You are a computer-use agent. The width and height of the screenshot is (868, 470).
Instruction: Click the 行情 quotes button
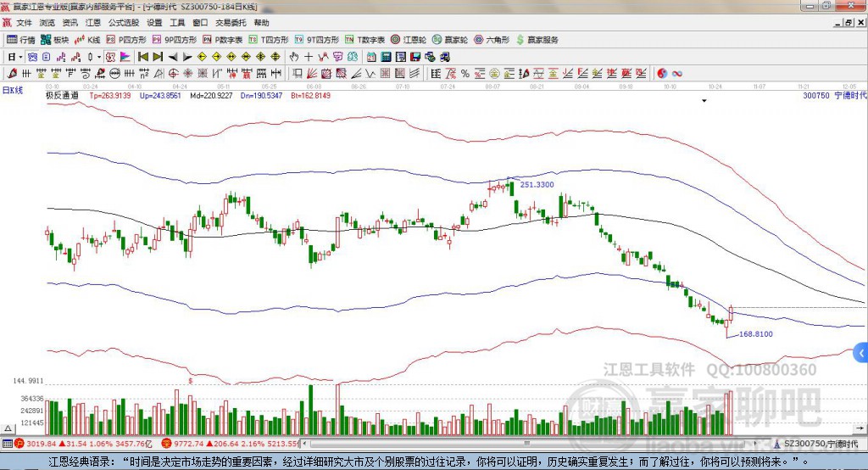coord(21,40)
